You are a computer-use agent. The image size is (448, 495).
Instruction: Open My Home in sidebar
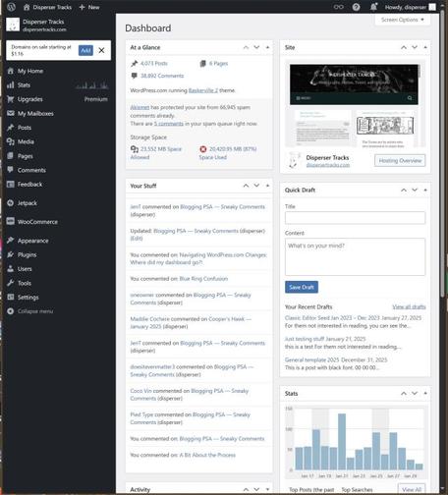[x=30, y=71]
